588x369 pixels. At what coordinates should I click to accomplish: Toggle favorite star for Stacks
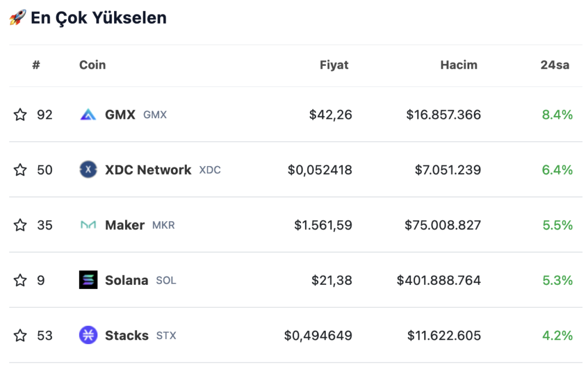pos(20,335)
